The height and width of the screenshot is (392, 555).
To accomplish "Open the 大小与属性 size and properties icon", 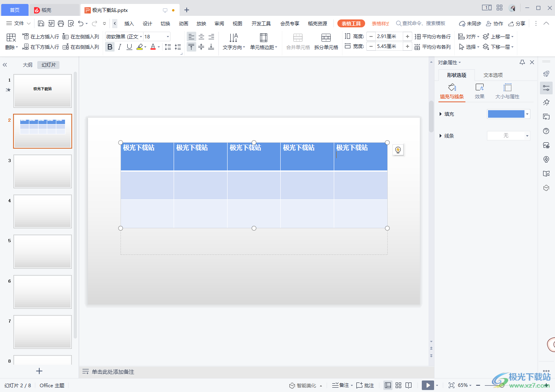I will click(507, 91).
